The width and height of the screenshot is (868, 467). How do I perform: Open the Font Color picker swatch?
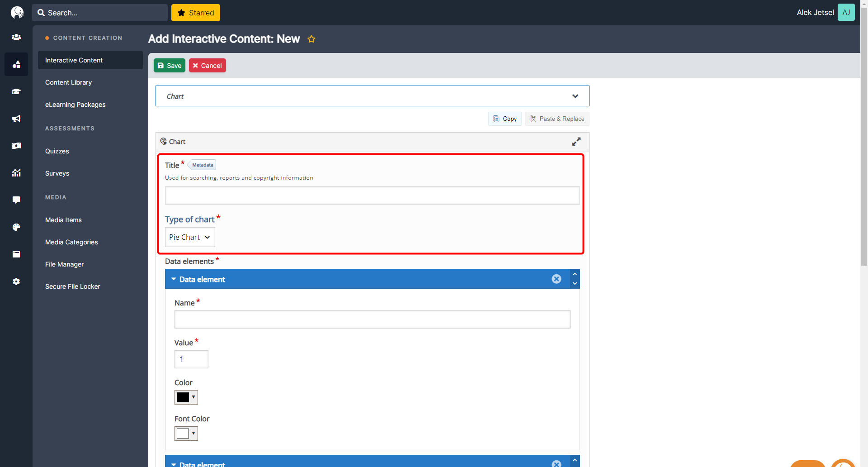pos(186,434)
